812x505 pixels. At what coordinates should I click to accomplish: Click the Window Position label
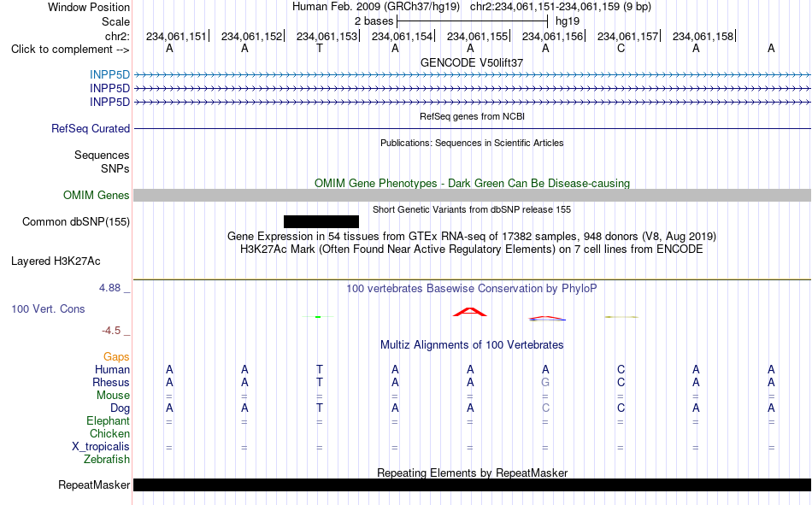89,7
